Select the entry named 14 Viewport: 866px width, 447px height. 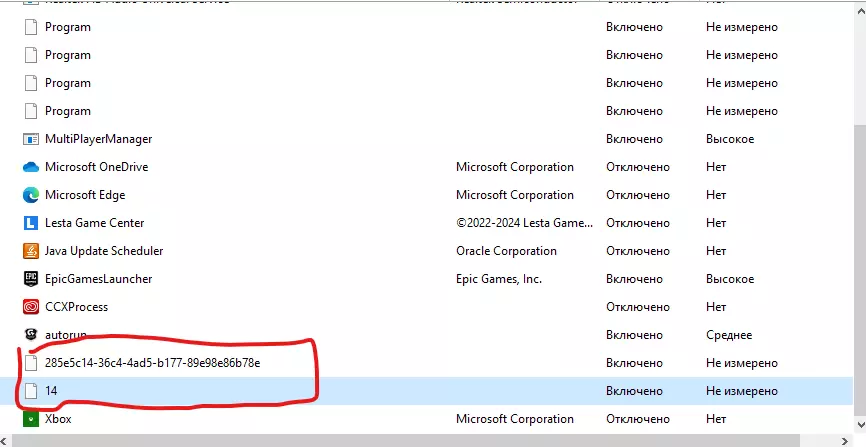51,391
